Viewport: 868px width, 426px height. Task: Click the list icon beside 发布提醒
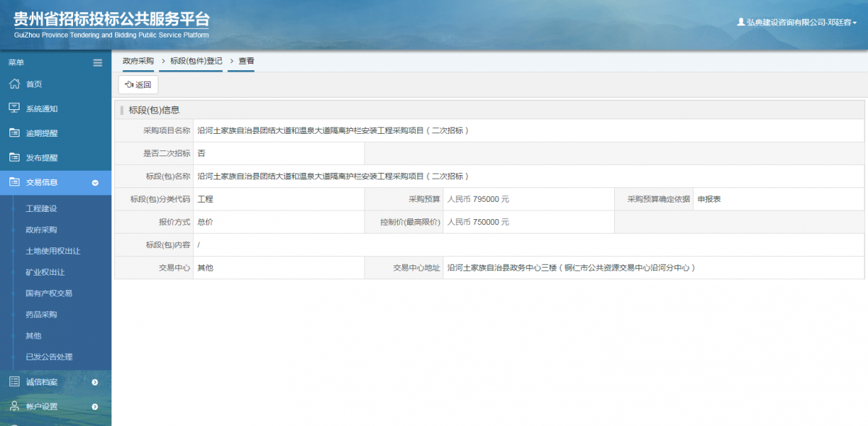[14, 158]
